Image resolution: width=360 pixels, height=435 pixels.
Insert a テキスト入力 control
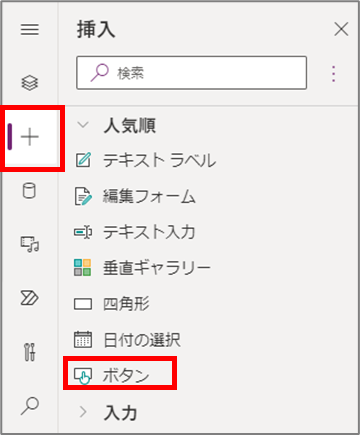pyautogui.click(x=134, y=232)
